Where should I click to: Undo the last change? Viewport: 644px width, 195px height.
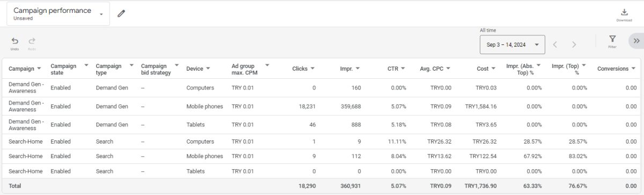pyautogui.click(x=14, y=43)
